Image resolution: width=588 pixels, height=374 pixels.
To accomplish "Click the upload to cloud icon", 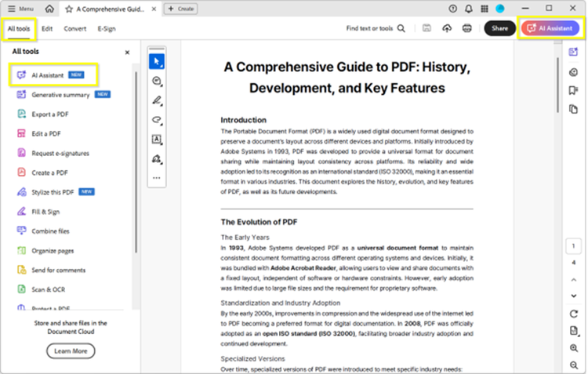I will point(447,28).
